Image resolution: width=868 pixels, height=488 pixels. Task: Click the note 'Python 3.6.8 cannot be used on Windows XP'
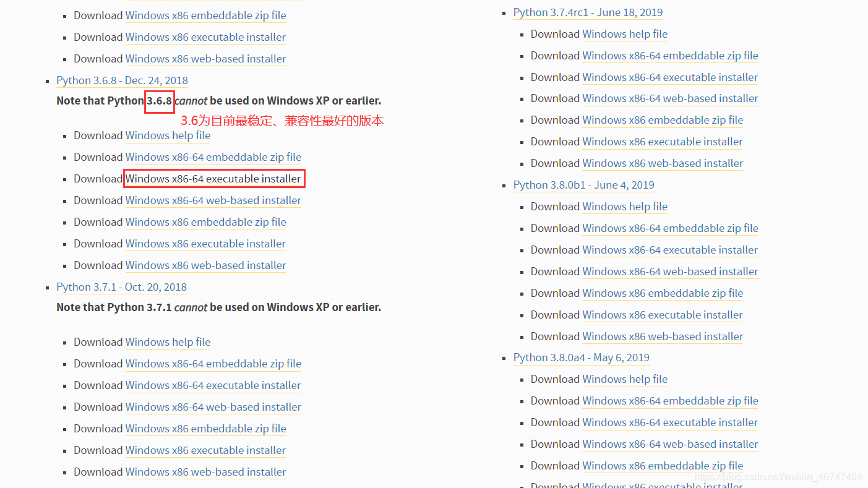coord(218,100)
